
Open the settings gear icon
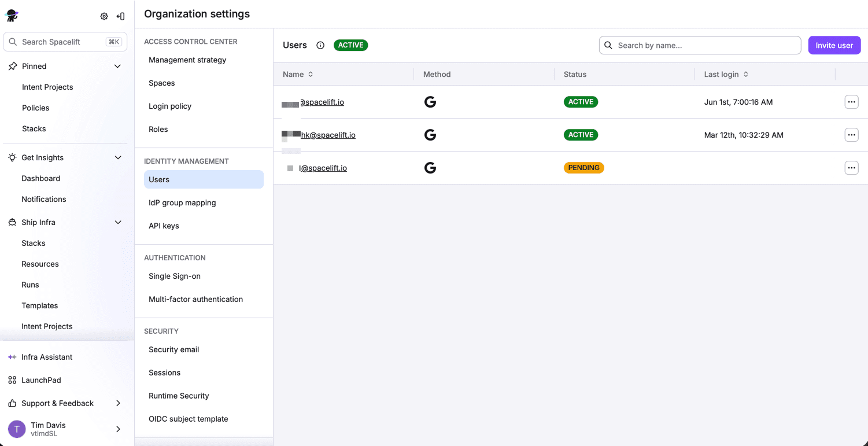click(104, 16)
